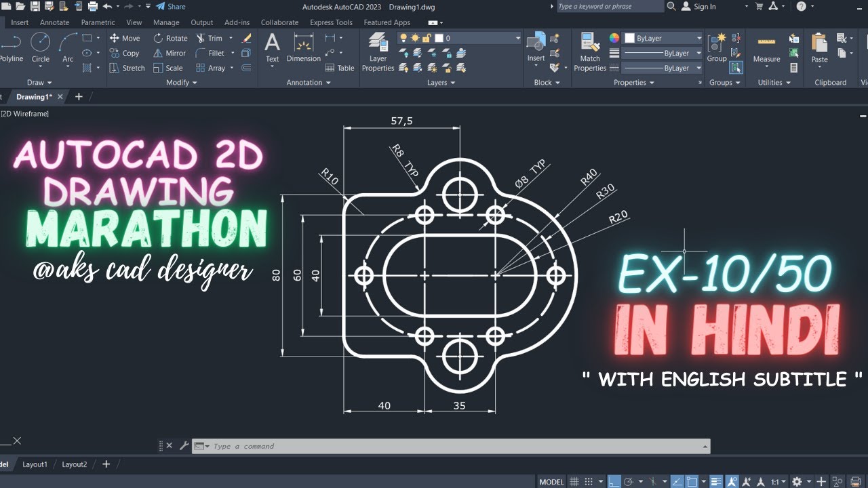Switch to the Parametric ribbon tab
Screen dimensions: 868x488
(98, 22)
